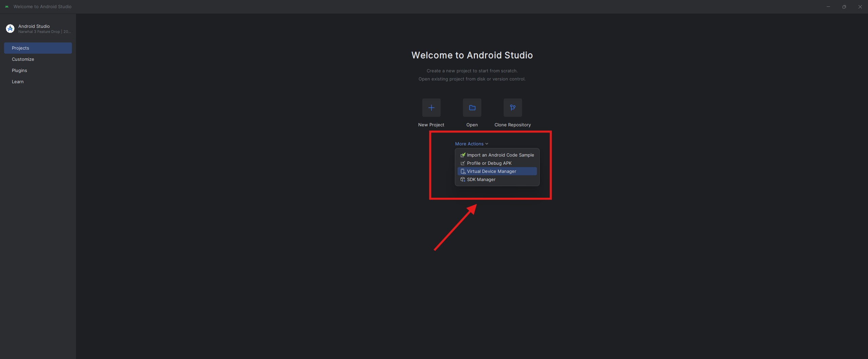Click the New Project text label
This screenshot has height=359, width=868.
pos(431,125)
